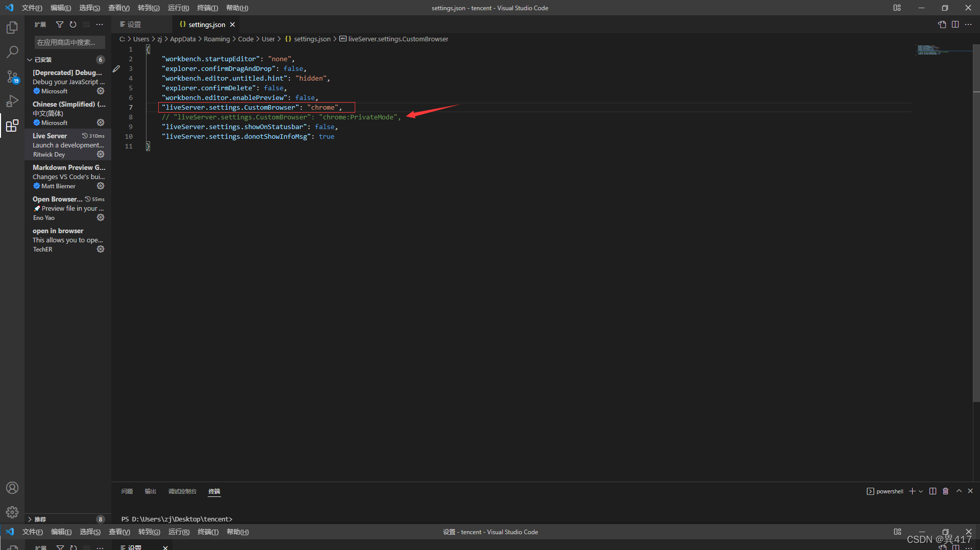
Task: Clear extensions search results icon
Action: tap(86, 24)
